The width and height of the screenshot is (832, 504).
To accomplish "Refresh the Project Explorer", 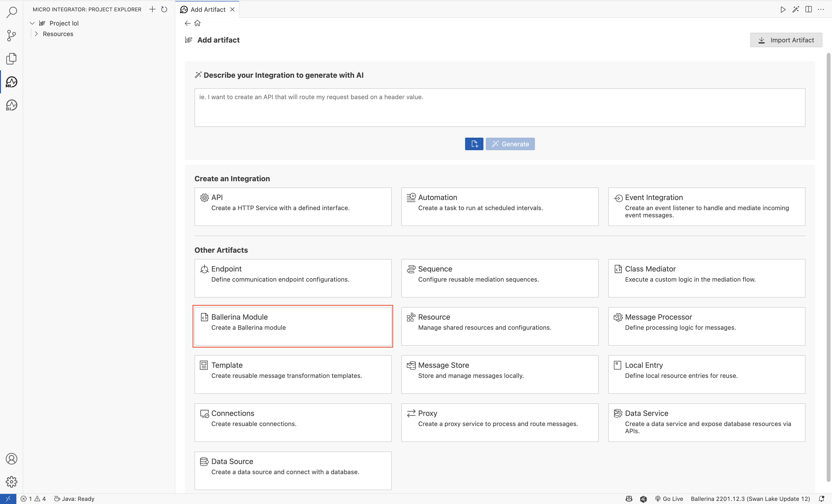I will pyautogui.click(x=164, y=9).
